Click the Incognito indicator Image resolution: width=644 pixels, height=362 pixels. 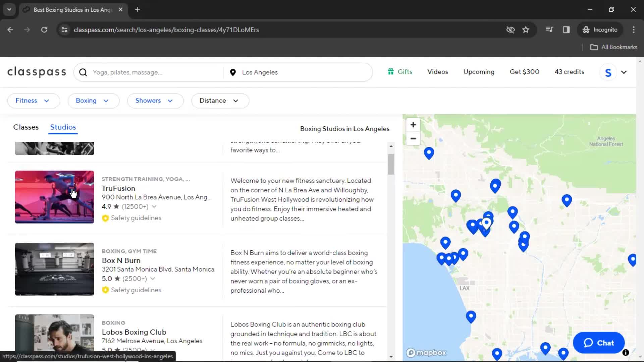[x=600, y=30]
